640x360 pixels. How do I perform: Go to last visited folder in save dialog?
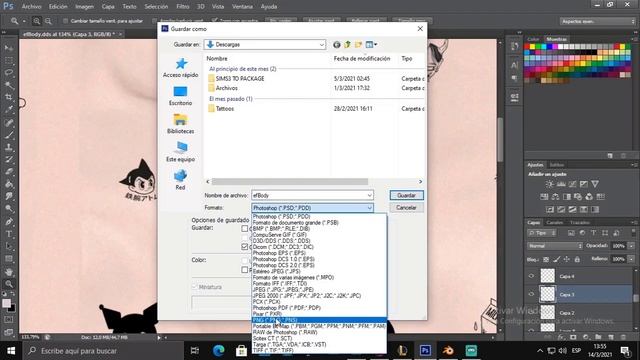[337, 44]
